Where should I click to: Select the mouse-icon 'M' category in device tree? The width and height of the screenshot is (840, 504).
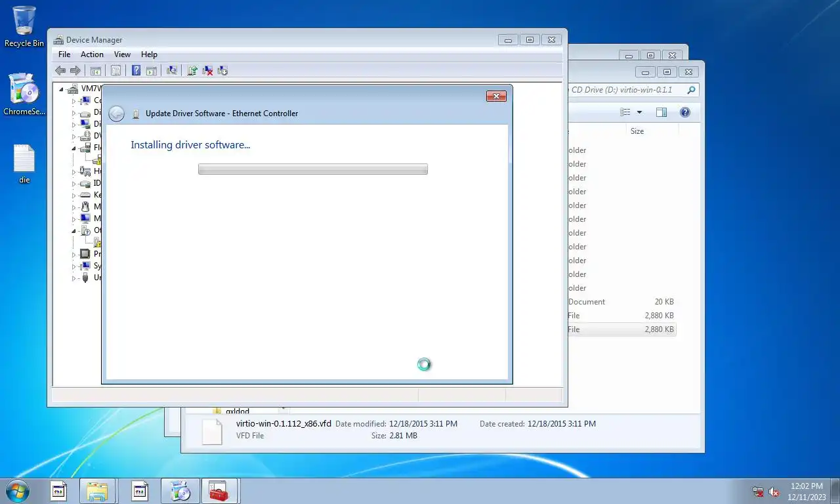coord(85,207)
